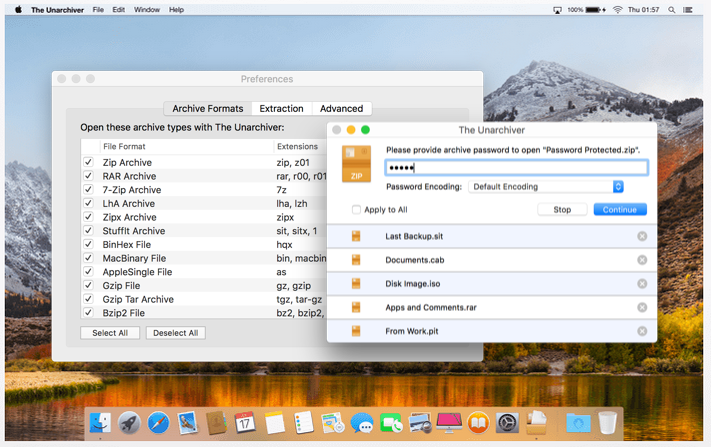Toggle the StuffIt Archive checkbox

(x=88, y=230)
